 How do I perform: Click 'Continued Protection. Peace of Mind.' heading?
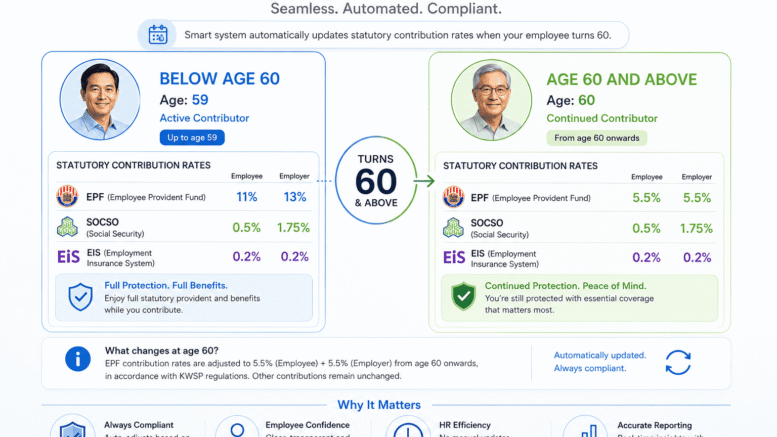(565, 286)
